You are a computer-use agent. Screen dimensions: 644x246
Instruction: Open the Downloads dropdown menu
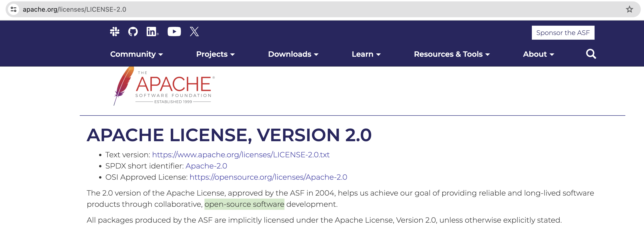click(x=293, y=54)
